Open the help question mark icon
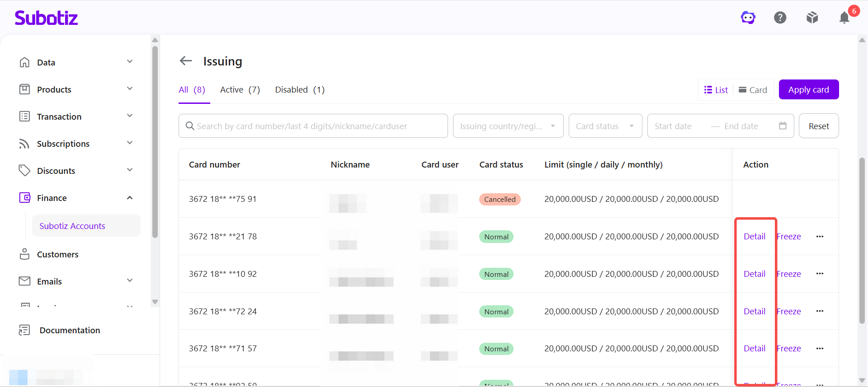Screen dimensions: 868x387 coord(780,18)
